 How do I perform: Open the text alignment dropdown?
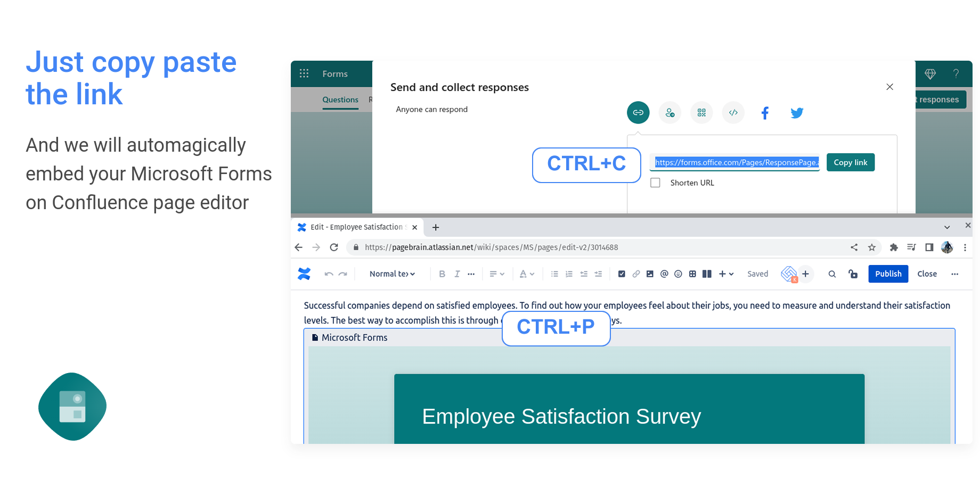click(497, 274)
